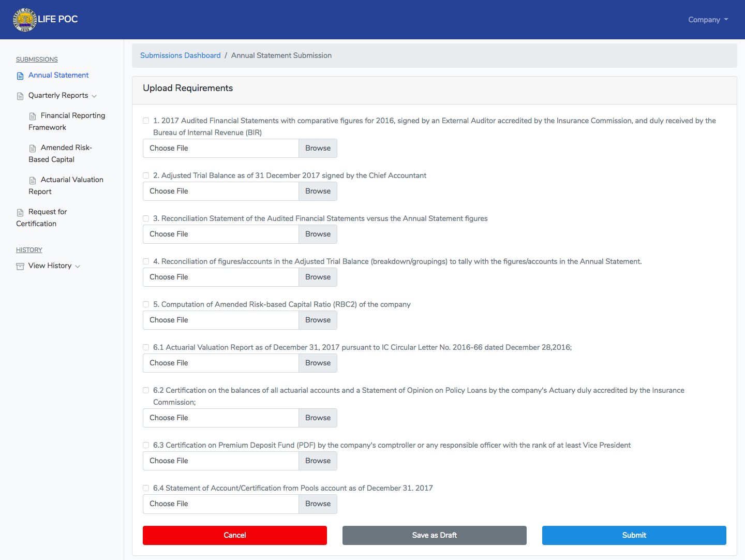Open the Company dropdown menu

coord(708,20)
